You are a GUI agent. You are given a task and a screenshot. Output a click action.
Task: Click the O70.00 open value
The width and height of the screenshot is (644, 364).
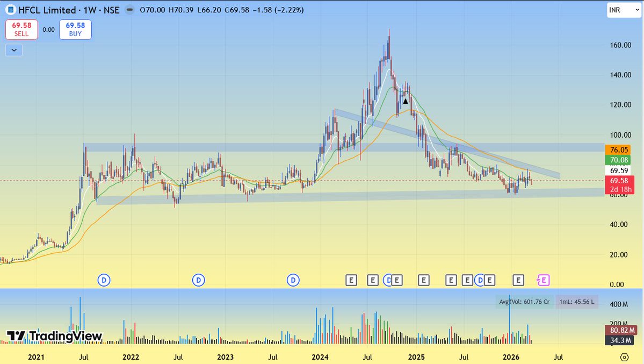point(153,10)
